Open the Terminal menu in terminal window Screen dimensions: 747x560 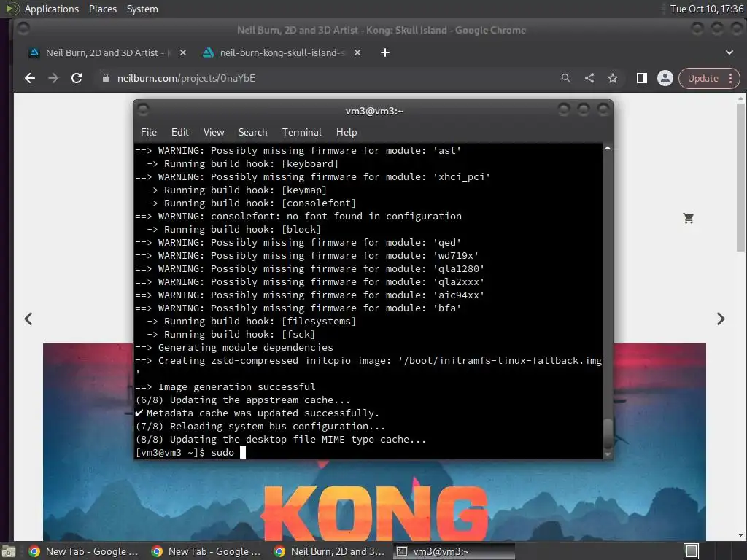[x=301, y=132]
